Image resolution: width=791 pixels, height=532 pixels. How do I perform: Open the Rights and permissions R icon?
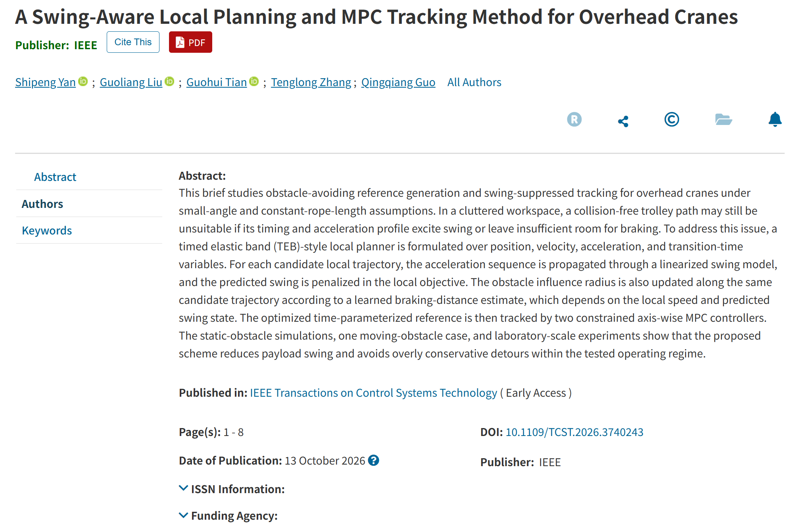pos(574,119)
